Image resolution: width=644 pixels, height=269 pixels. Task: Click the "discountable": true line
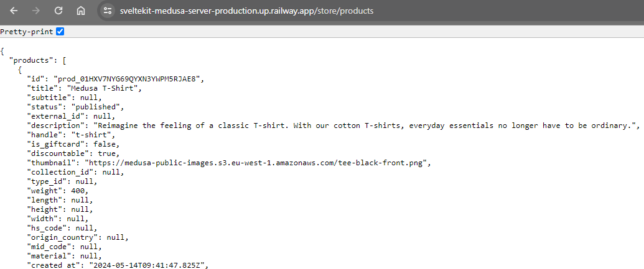click(x=73, y=154)
